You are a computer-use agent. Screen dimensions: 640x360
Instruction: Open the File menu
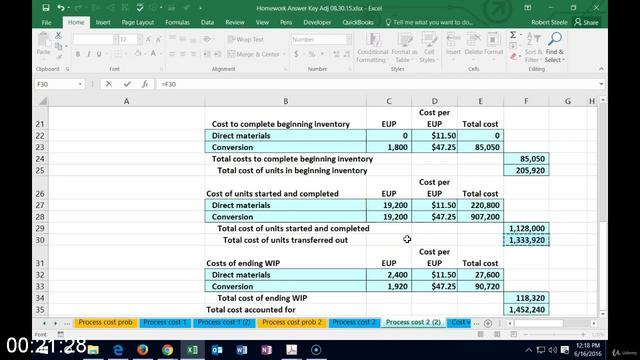[x=47, y=22]
